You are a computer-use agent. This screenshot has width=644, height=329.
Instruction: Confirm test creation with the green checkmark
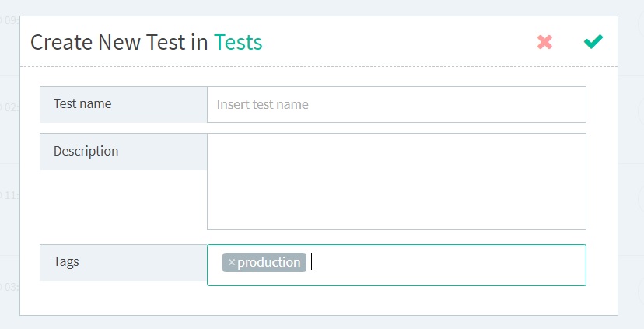click(593, 42)
